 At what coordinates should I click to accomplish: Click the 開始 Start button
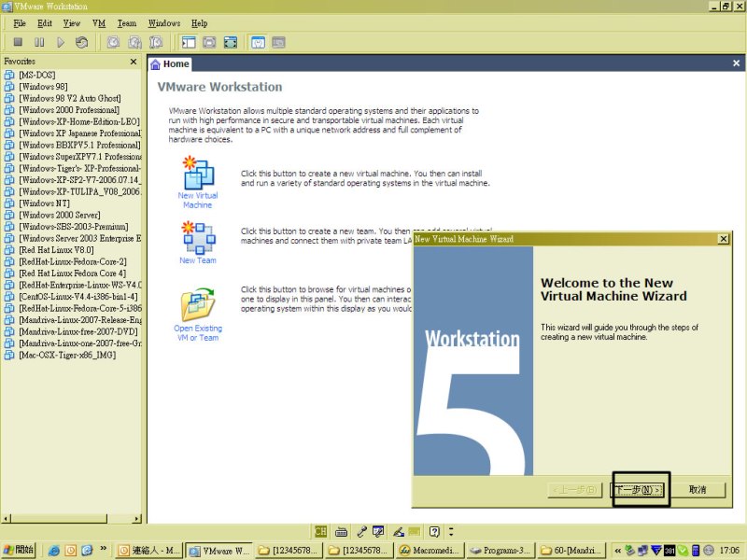19,551
